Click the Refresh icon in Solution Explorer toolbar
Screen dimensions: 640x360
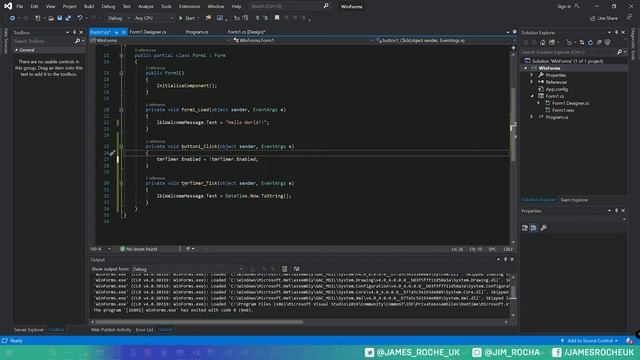click(x=590, y=42)
